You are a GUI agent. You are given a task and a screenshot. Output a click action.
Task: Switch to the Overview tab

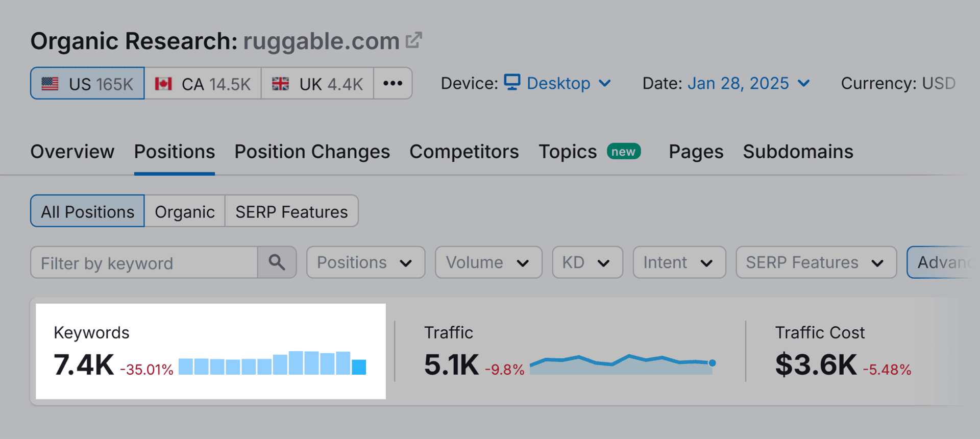(x=72, y=152)
